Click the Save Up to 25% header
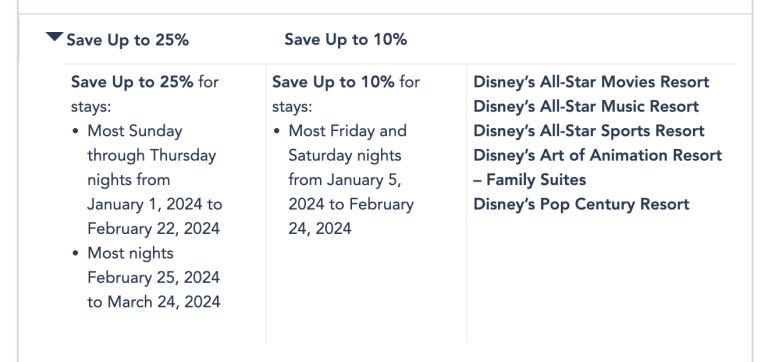 (127, 40)
